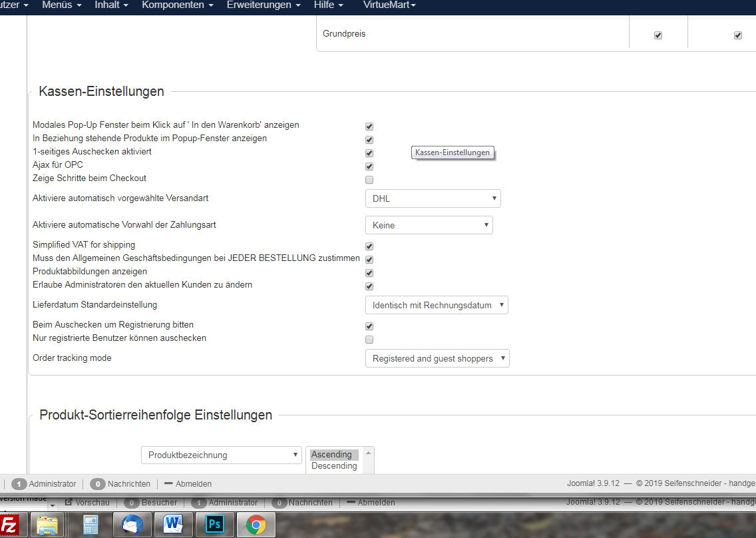Open the DHL shipping method dropdown
Image resolution: width=756 pixels, height=538 pixels.
433,198
